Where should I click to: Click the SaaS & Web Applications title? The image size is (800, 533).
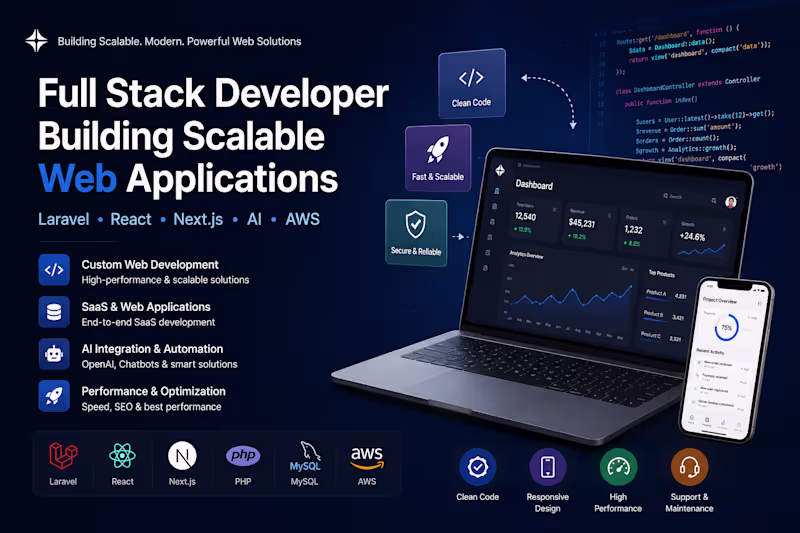[x=146, y=307]
